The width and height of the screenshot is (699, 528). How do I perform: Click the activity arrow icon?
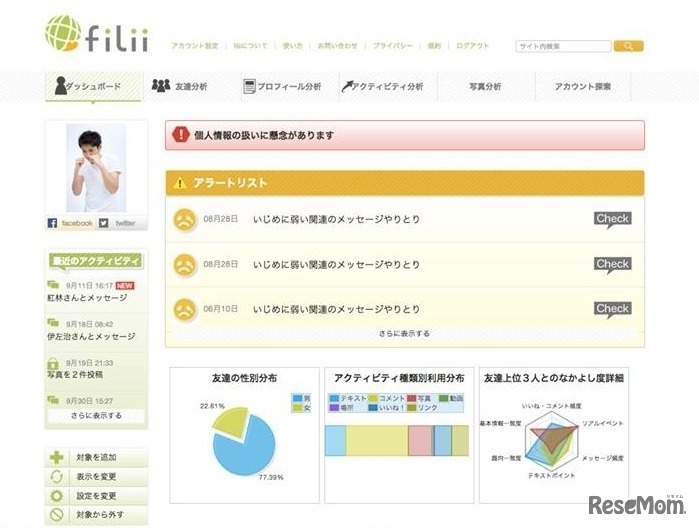347,86
